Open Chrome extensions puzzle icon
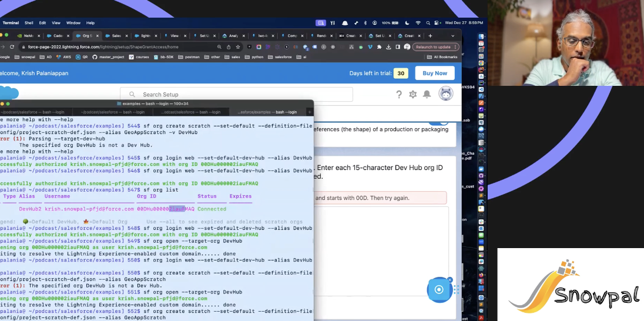644x321 pixels. (x=379, y=47)
